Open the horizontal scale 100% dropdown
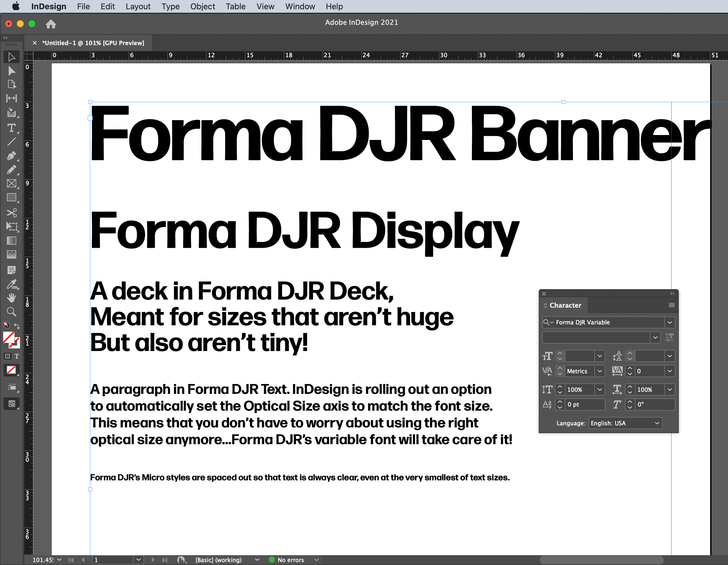The image size is (728, 565). click(670, 389)
